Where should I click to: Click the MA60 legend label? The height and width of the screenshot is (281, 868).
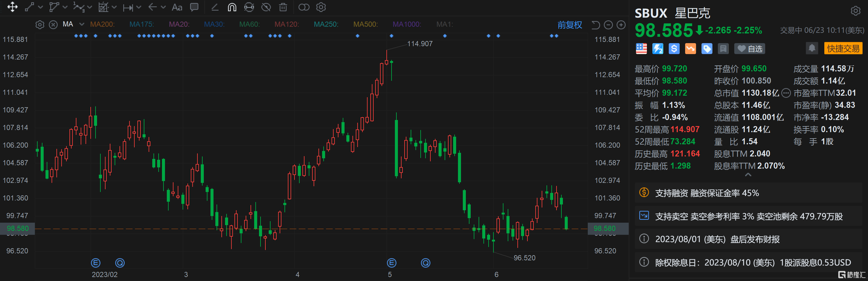250,24
